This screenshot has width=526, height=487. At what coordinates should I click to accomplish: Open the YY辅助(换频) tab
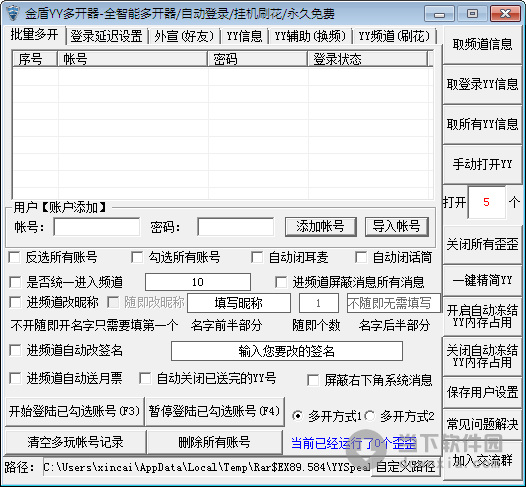tap(310, 37)
